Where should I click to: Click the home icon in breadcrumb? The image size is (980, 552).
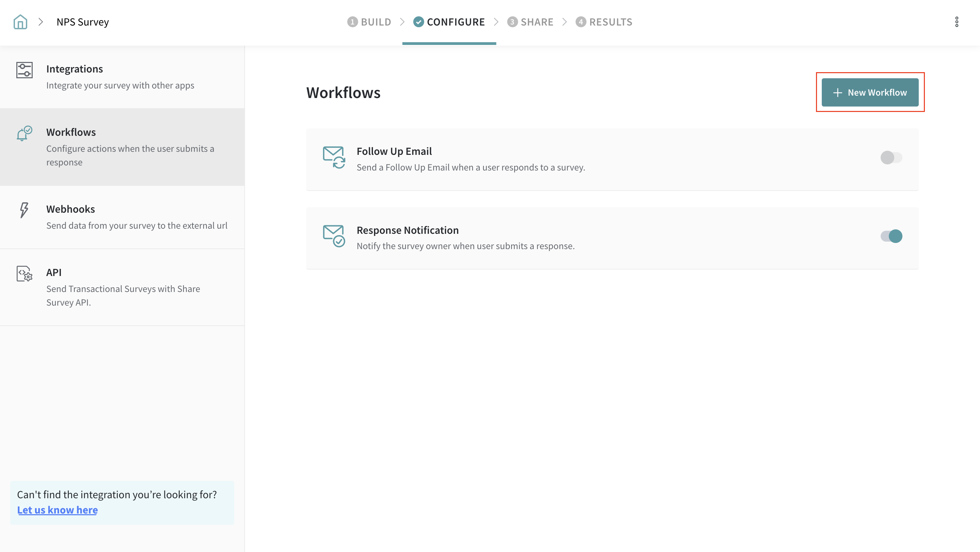(20, 22)
